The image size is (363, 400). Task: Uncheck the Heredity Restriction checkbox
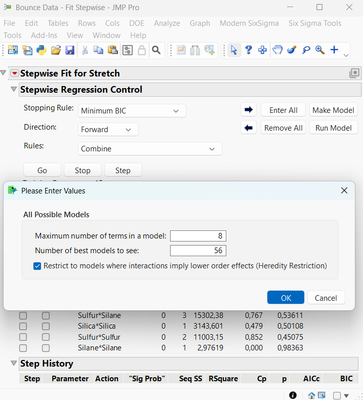coord(37,266)
